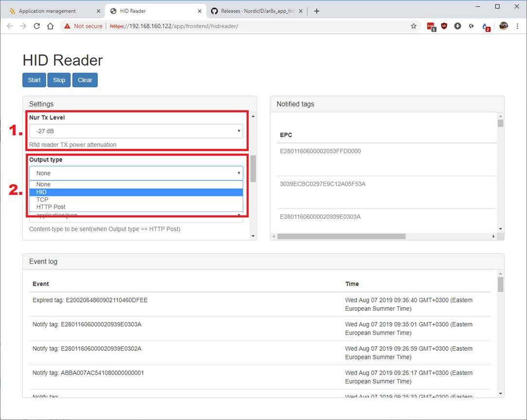Choose None in the Output type list
This screenshot has width=527, height=420.
click(x=136, y=184)
